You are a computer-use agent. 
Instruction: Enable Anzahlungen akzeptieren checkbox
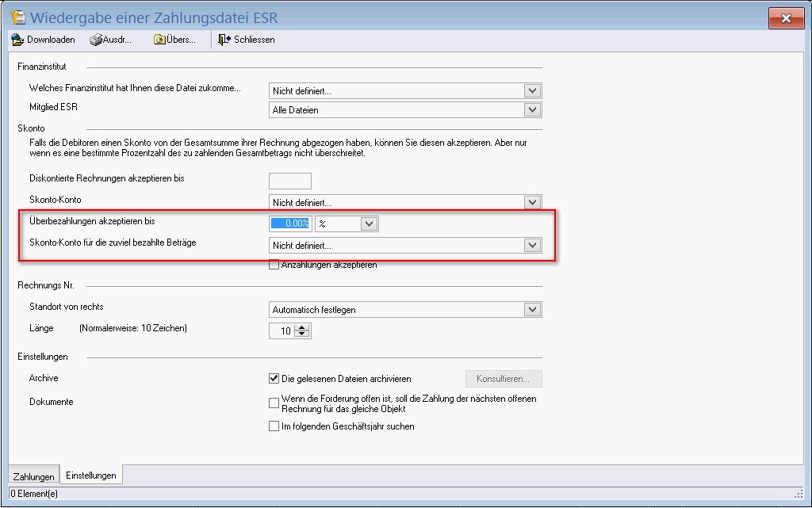coord(274,265)
